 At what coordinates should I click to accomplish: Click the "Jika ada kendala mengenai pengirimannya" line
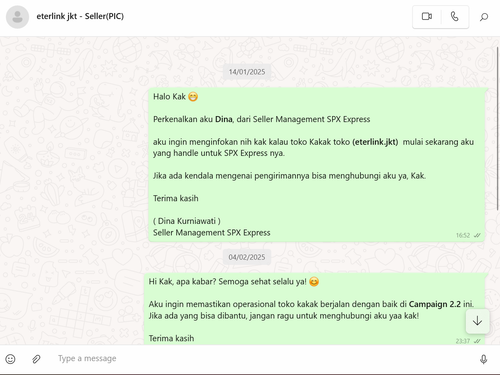pos(289,176)
